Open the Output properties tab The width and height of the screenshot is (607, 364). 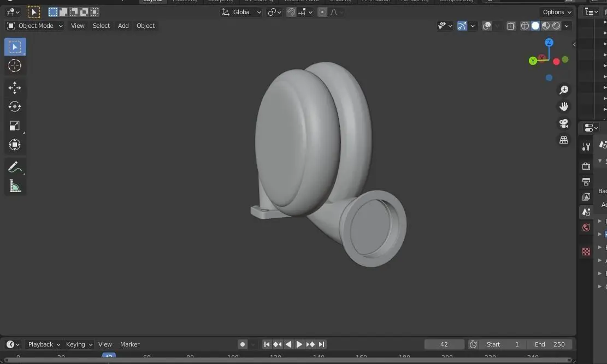click(586, 181)
